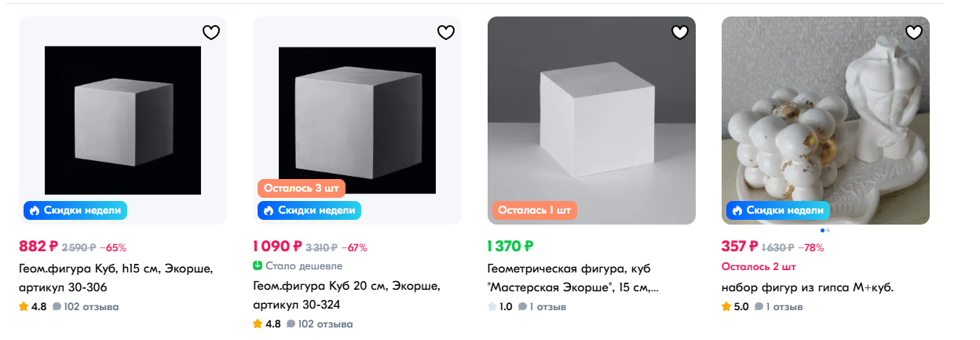Click 'Скидки недели' badge on gypsum set
980x340 pixels.
(x=778, y=210)
